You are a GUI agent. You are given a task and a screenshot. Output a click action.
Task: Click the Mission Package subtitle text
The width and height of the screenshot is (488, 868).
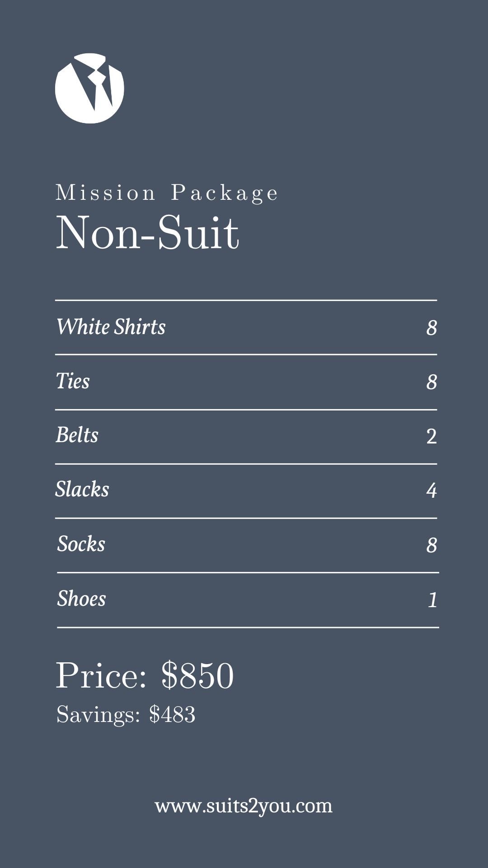(x=166, y=193)
